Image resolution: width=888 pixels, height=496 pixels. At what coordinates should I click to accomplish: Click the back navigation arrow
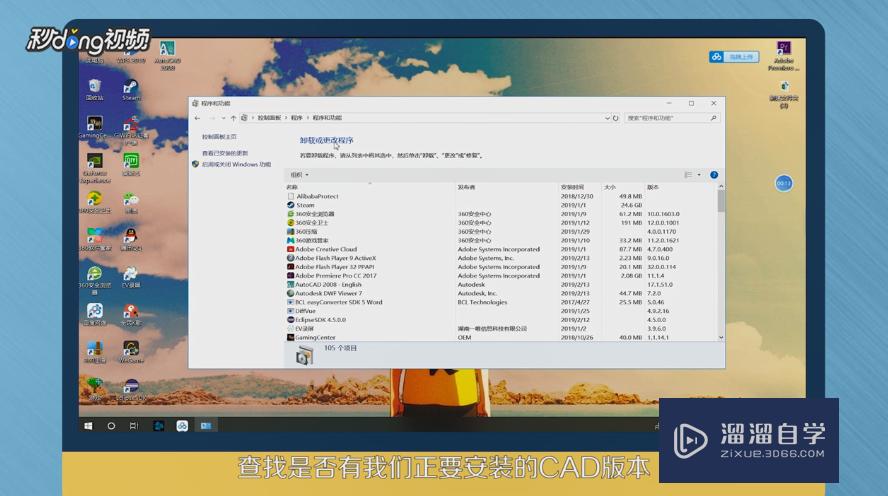point(197,118)
